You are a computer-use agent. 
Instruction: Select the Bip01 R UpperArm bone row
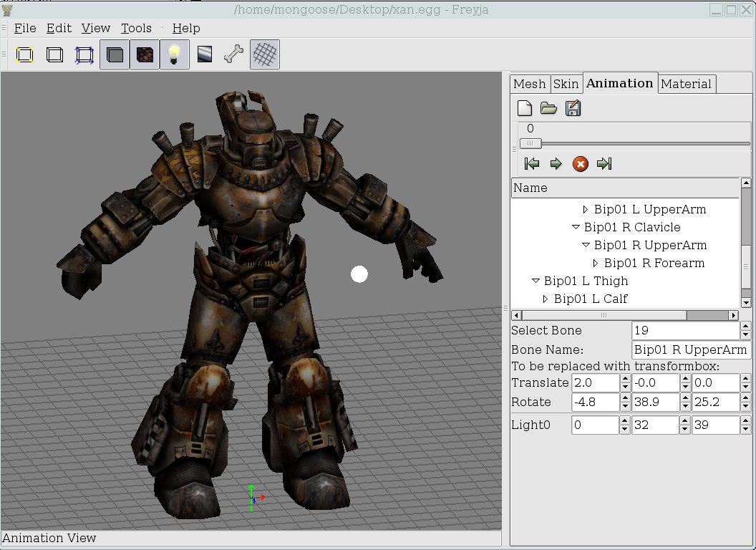625,245
